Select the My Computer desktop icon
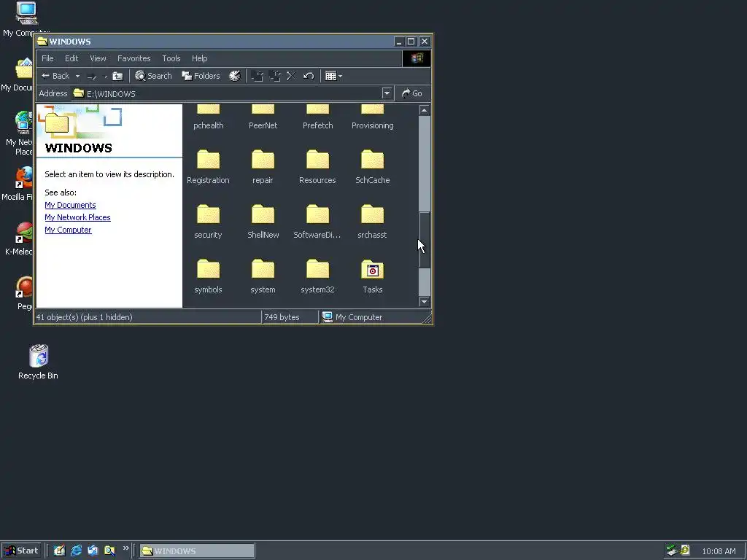Image resolution: width=747 pixels, height=560 pixels. click(x=26, y=20)
